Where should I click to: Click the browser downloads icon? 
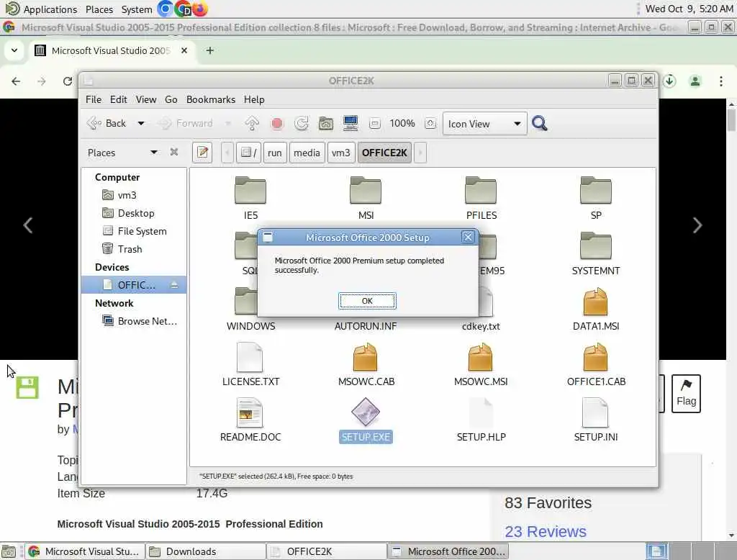tap(669, 81)
